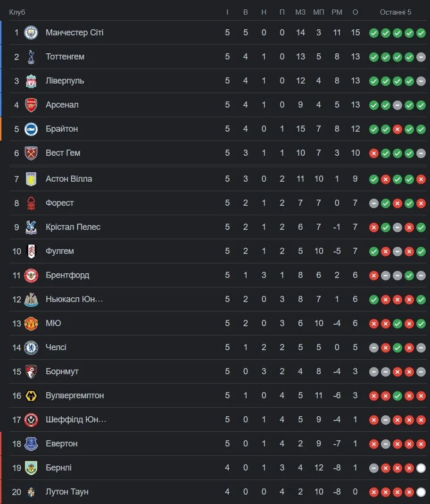Click the Лутон Таун team name
Screen dimensions: 430x504
[x=67, y=492]
